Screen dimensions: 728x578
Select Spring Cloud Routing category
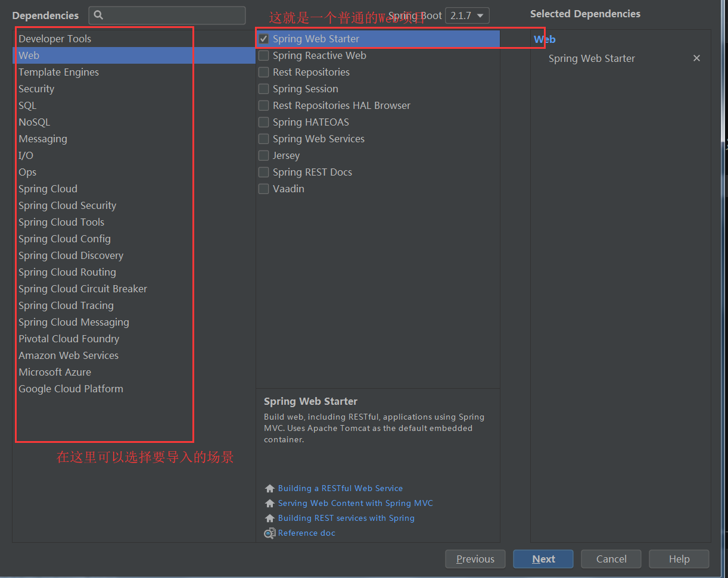coord(134,272)
